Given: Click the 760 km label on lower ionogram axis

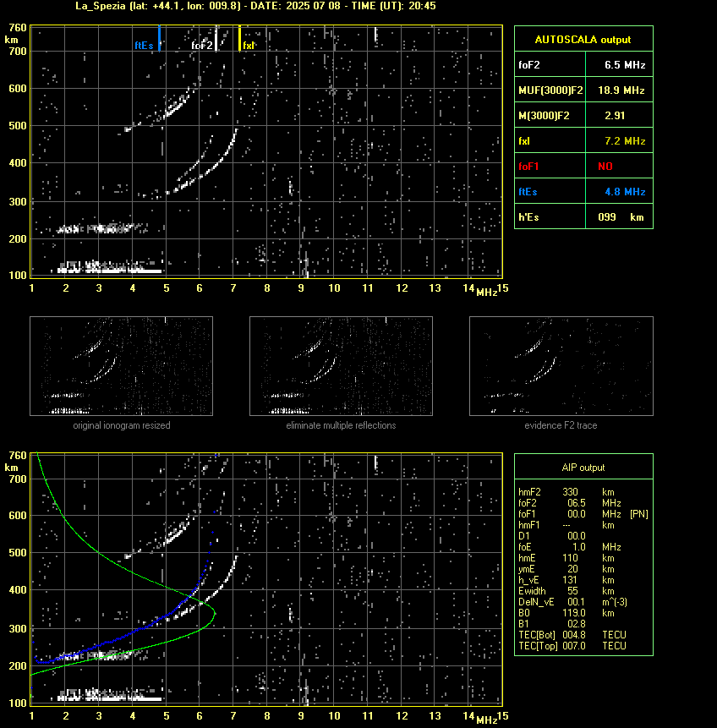Looking at the screenshot, I should click(x=18, y=456).
